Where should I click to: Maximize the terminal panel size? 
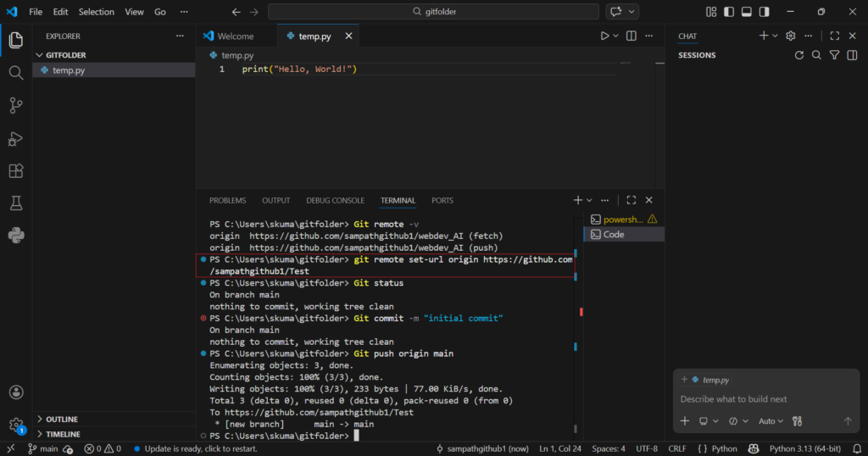pyautogui.click(x=631, y=201)
